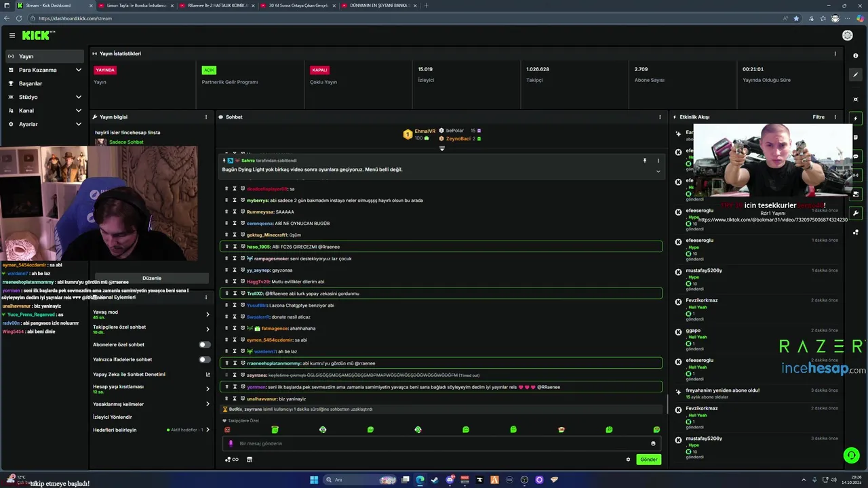The height and width of the screenshot is (488, 868).
Task: Open the hamburger menu next to Kick logo
Action: [x=12, y=35]
